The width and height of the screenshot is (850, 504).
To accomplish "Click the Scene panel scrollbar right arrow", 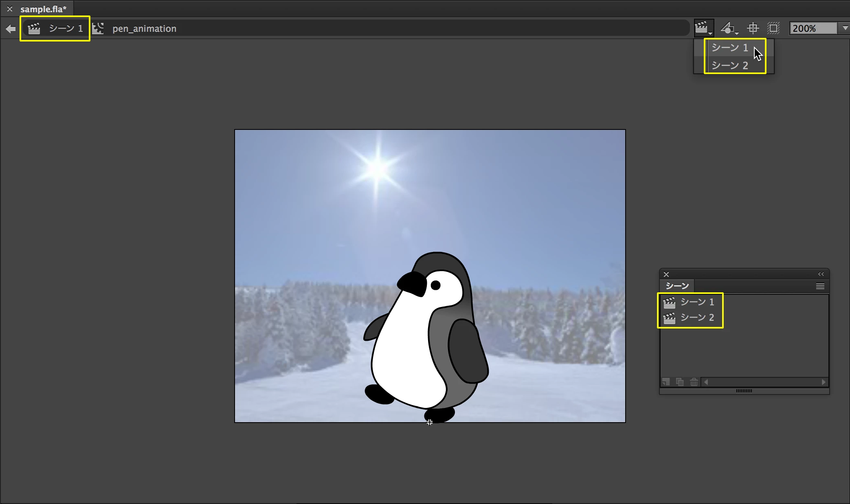I will pos(824,382).
